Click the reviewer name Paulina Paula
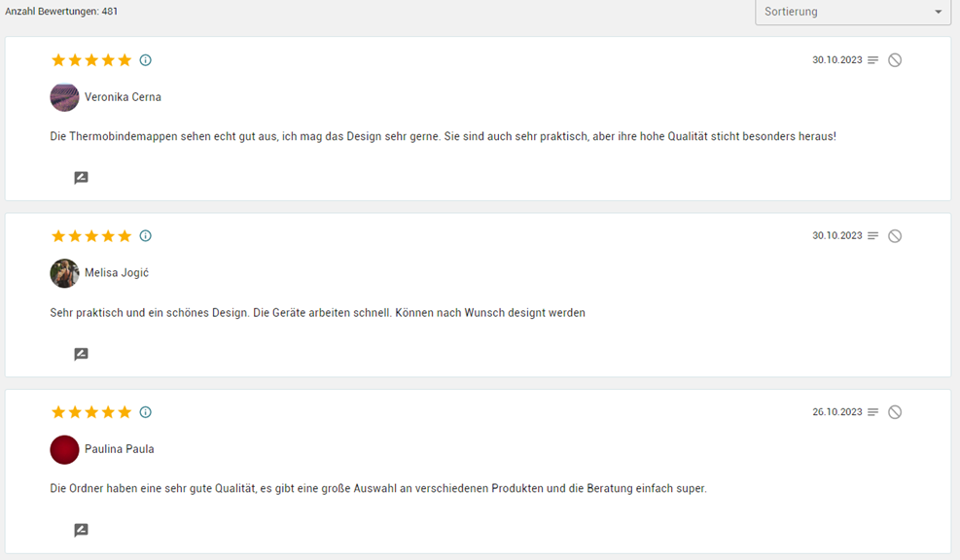 tap(120, 449)
